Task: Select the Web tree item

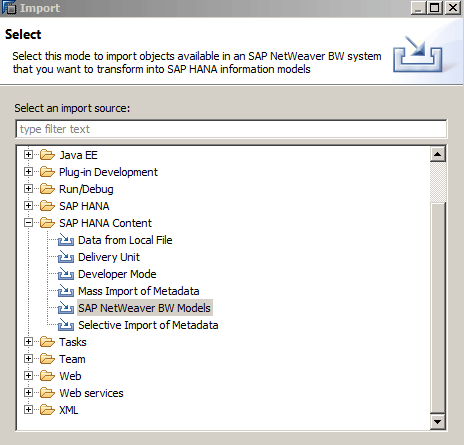Action: coord(70,376)
